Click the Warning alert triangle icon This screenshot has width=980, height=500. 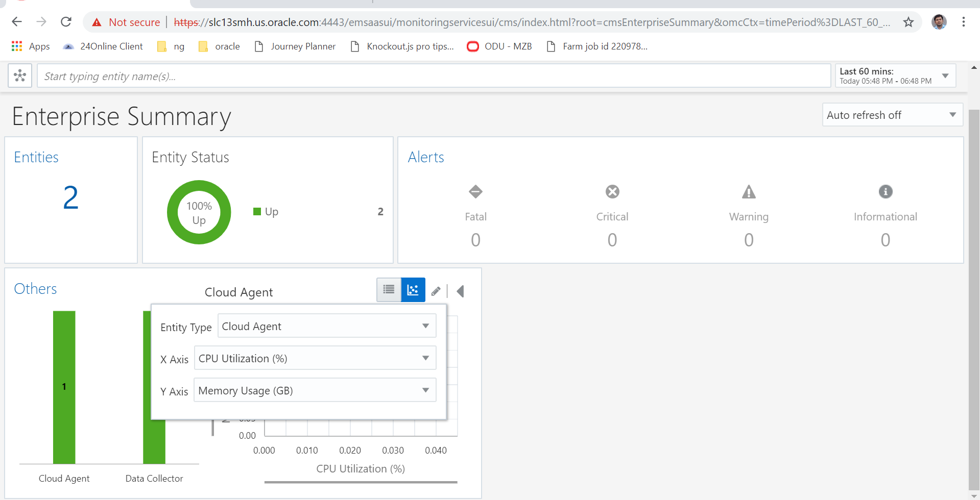coord(749,192)
